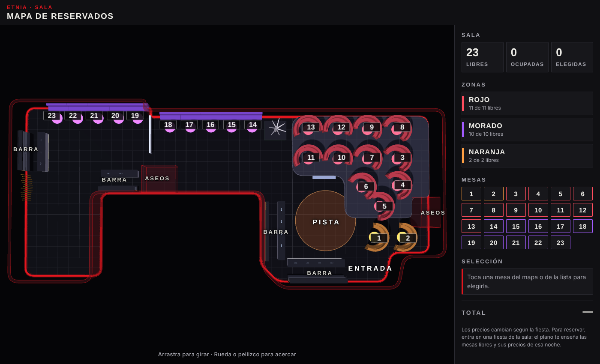Choose table 4 in the Mesas list
This screenshot has width=600, height=364.
[x=538, y=194]
